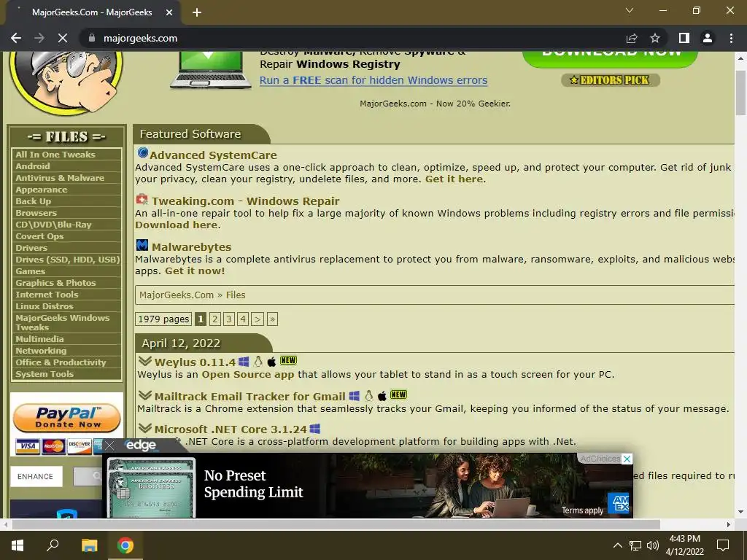The height and width of the screenshot is (560, 747).
Task: Click Get it now! link
Action: pos(195,271)
